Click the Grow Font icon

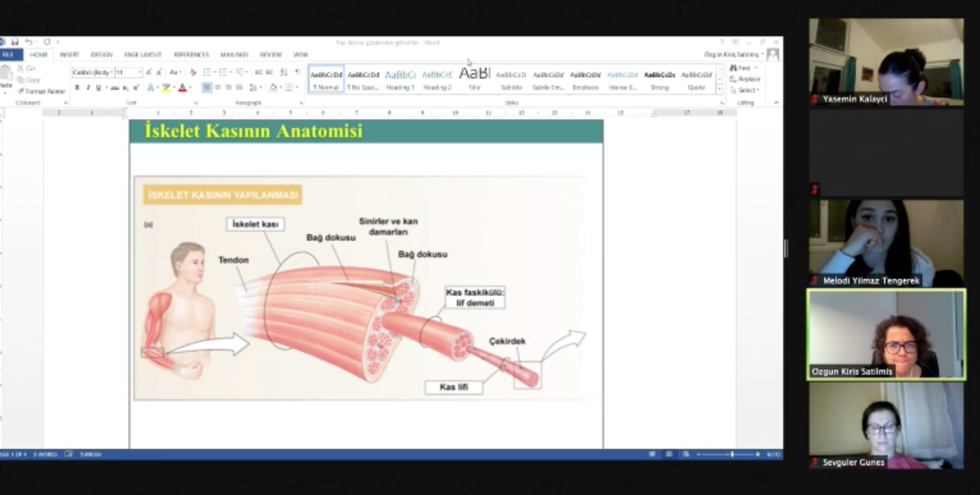pos(150,73)
